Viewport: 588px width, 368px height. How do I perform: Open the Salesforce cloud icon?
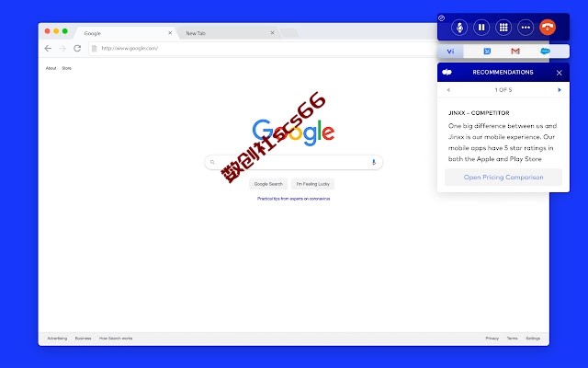point(545,52)
